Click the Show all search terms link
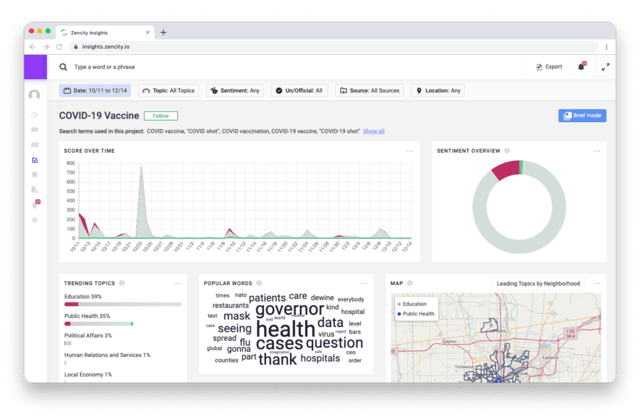Image resolution: width=640 pixels, height=418 pixels. (374, 131)
